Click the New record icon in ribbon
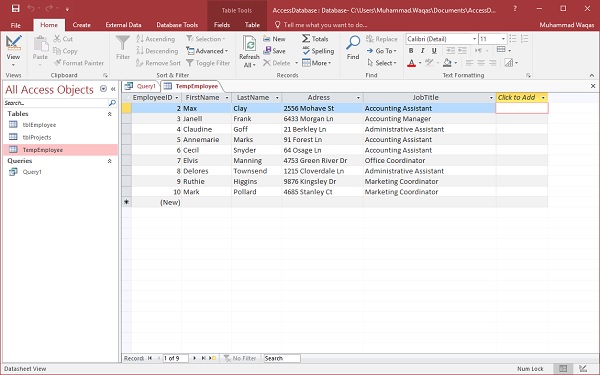 click(267, 39)
